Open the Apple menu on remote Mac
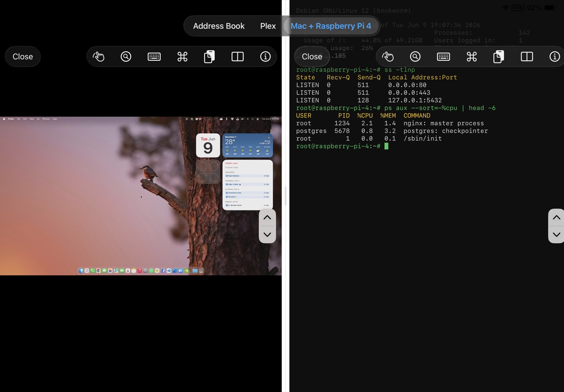 click(4, 119)
